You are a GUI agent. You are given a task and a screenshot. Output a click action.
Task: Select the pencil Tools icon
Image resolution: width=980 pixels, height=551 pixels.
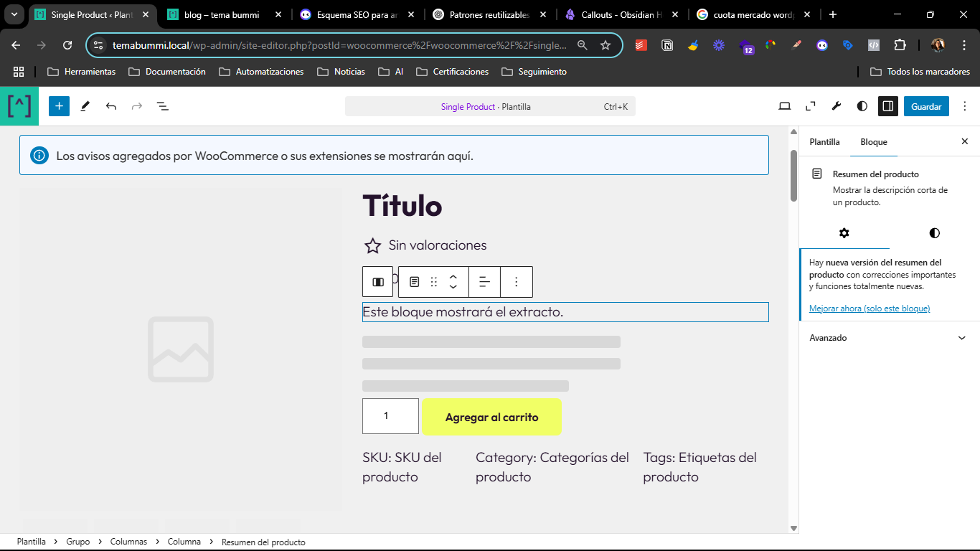coord(85,106)
